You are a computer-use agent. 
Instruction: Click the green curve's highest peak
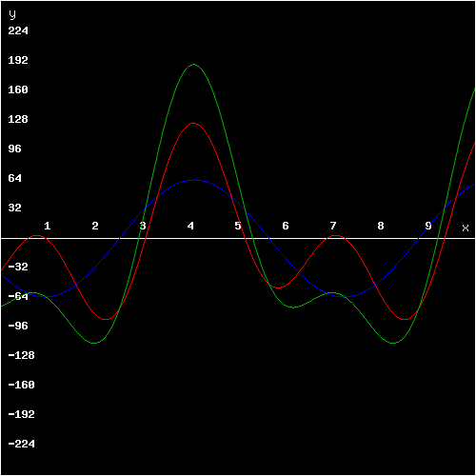click(x=193, y=65)
